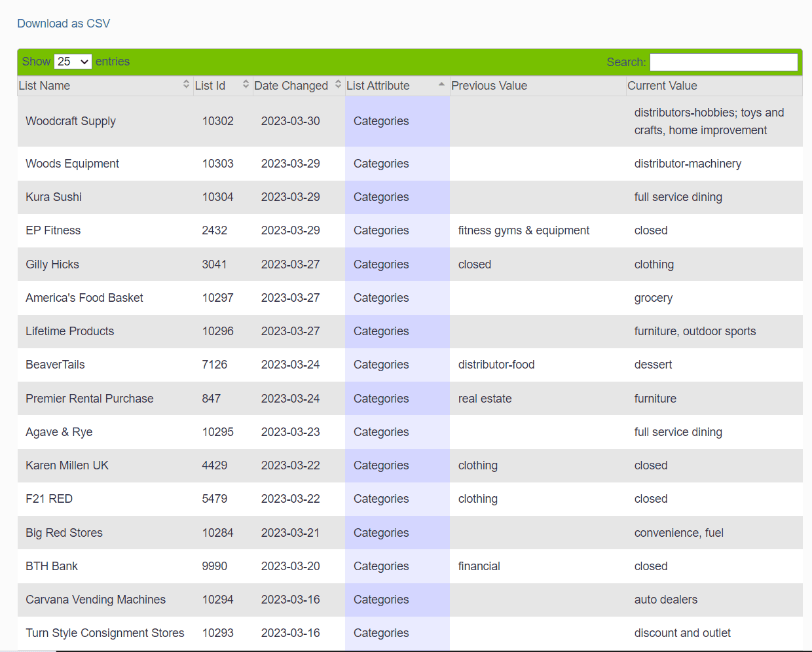Viewport: 812px width, 652px height.
Task: Select the Big Red Stores list name
Action: point(64,533)
